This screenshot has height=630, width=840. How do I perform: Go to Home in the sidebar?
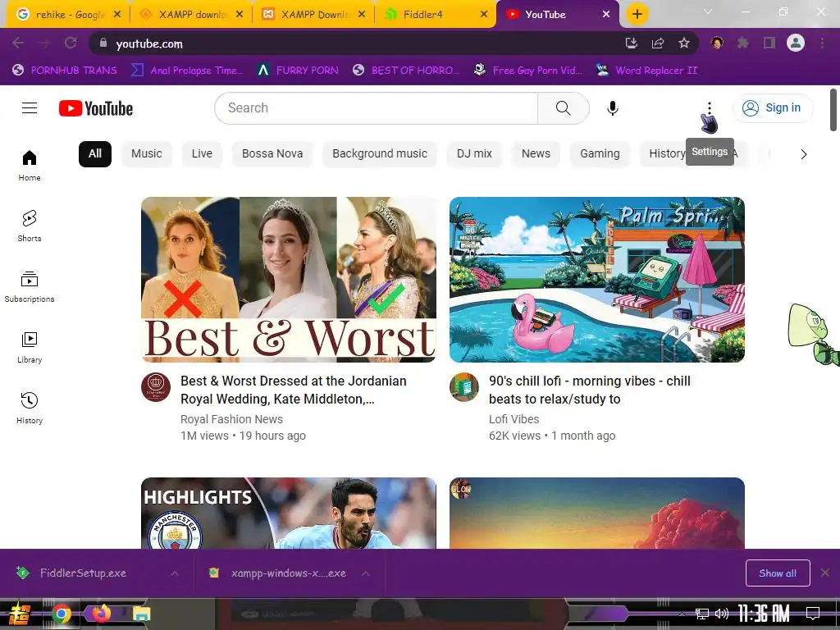click(30, 166)
